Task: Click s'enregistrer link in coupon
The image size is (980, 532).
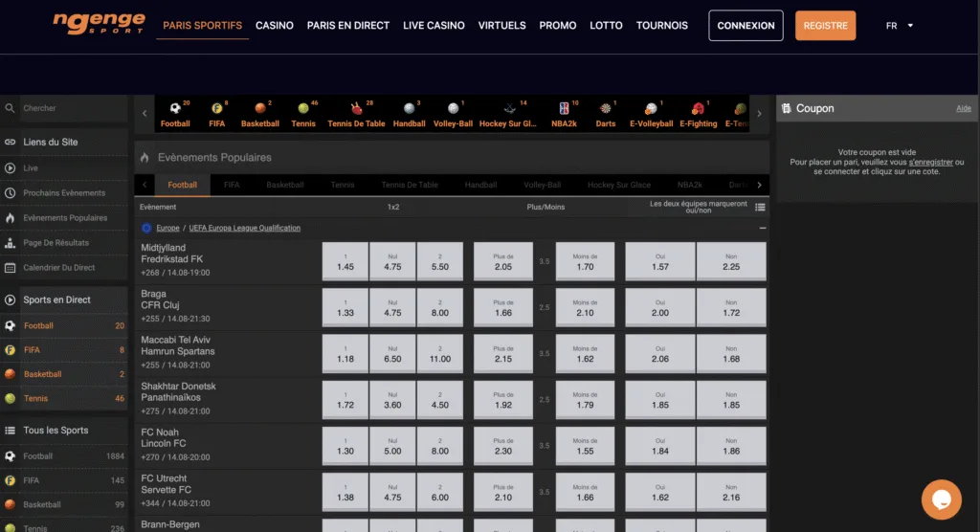Action: click(930, 162)
